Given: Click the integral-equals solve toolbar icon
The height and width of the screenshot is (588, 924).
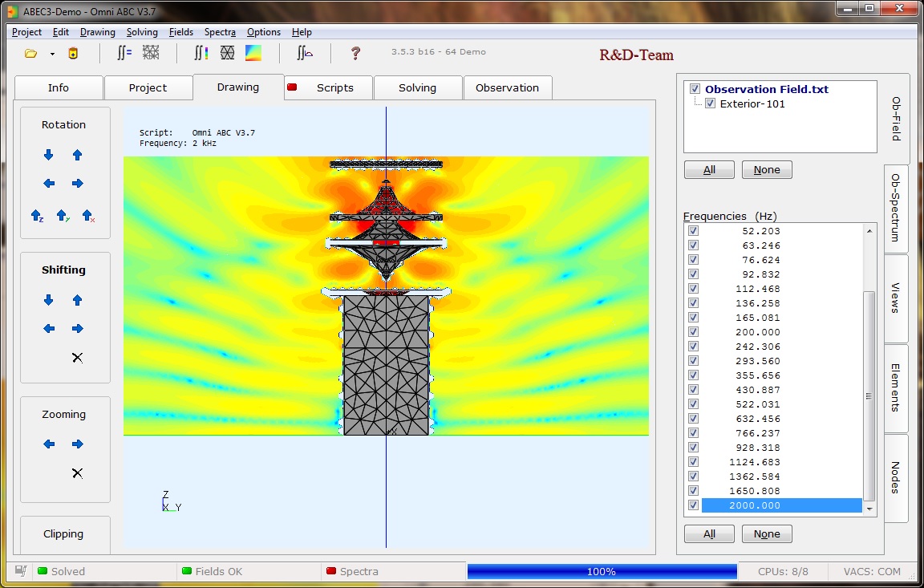Looking at the screenshot, I should coord(124,53).
